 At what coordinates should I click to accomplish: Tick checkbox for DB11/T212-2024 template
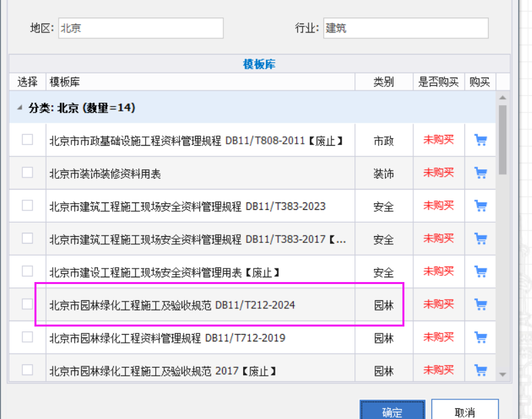(x=28, y=304)
